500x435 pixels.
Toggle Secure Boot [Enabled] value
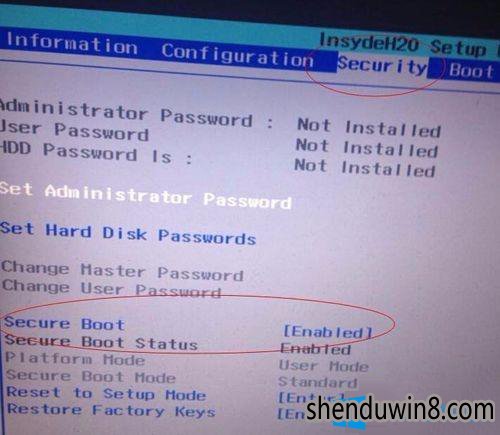click(x=327, y=332)
